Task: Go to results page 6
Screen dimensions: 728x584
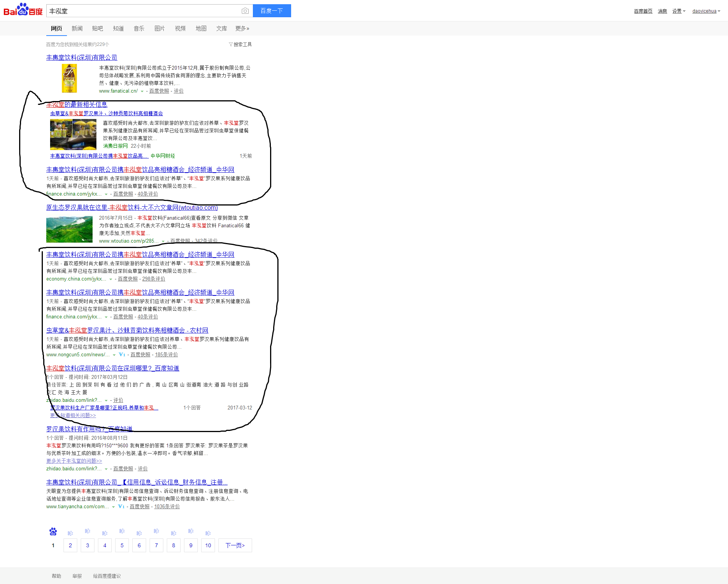Action: [x=139, y=545]
